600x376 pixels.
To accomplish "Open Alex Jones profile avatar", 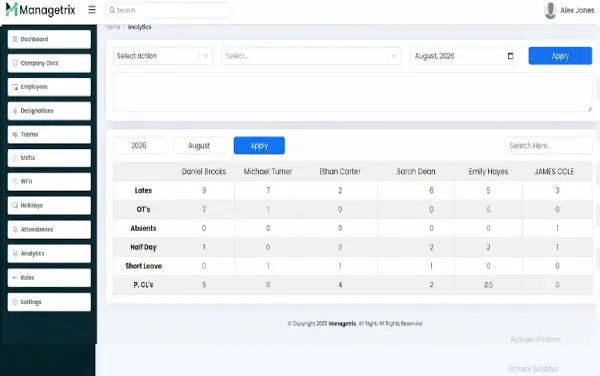I will tap(550, 10).
